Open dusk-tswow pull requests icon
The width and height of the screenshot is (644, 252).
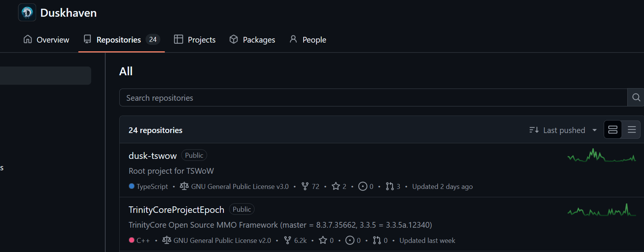(x=390, y=186)
